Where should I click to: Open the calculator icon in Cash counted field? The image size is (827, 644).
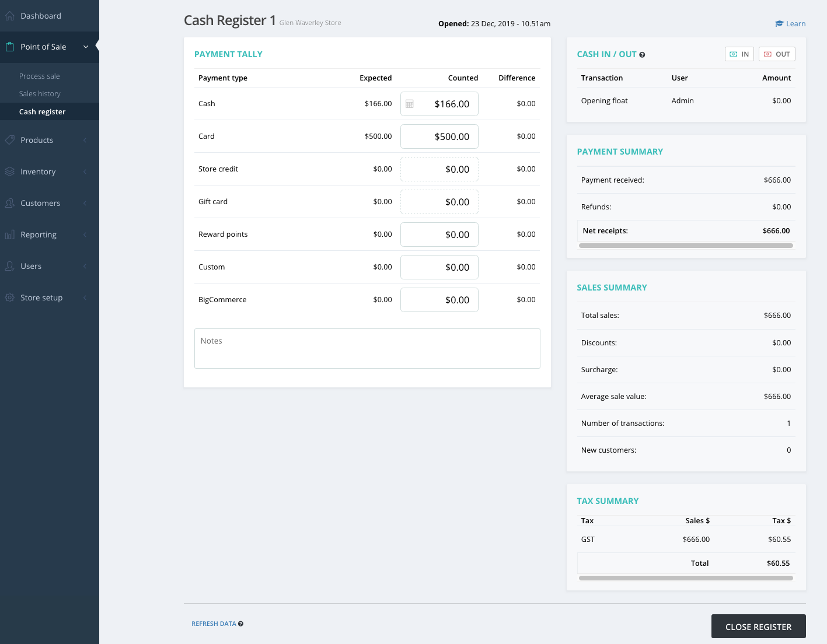pos(410,104)
